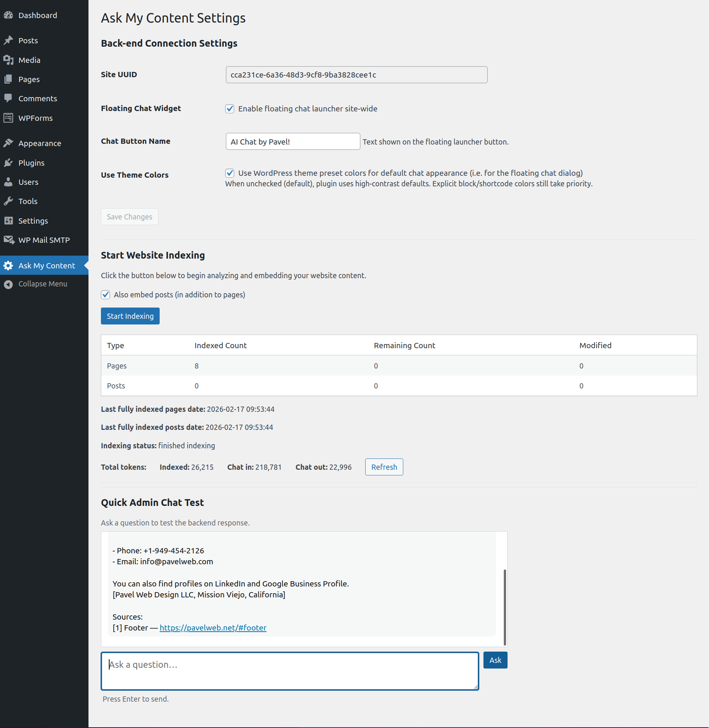
Task: Click the WP Mail SMTP envelope icon
Action: 8,240
